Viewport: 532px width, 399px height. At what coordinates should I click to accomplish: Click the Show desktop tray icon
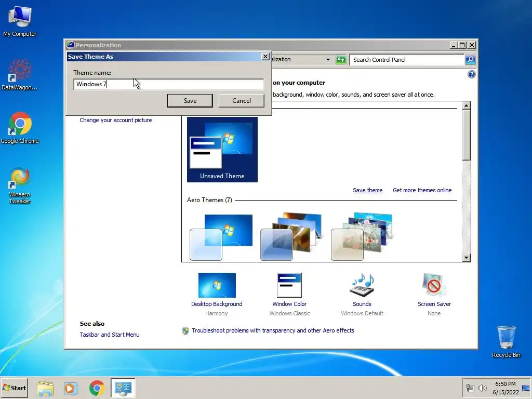coord(526,388)
